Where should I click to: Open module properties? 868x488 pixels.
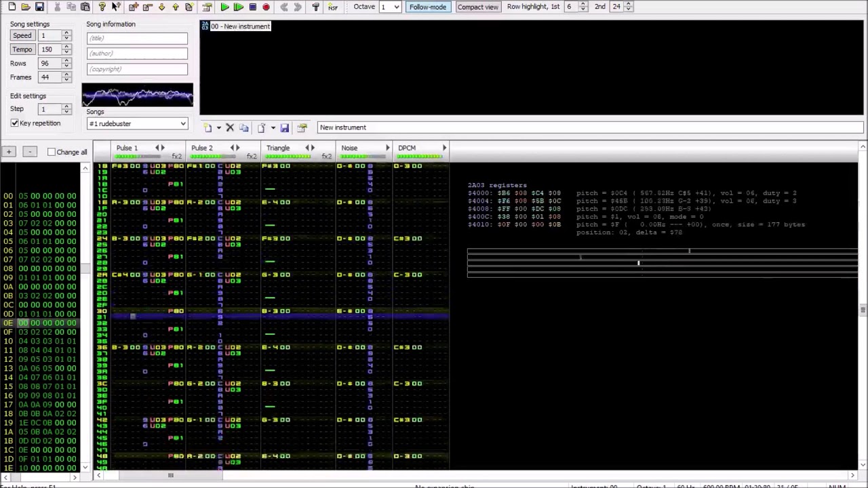[x=207, y=7]
